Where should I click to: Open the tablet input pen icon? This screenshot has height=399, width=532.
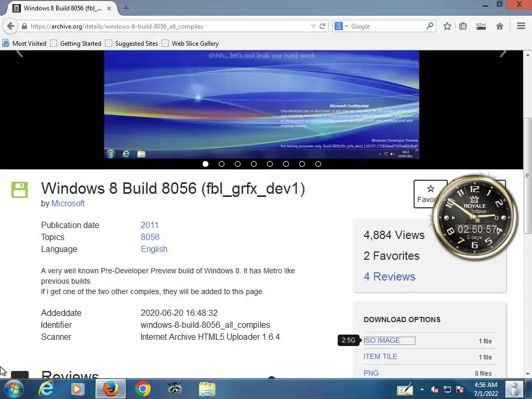pos(405,389)
